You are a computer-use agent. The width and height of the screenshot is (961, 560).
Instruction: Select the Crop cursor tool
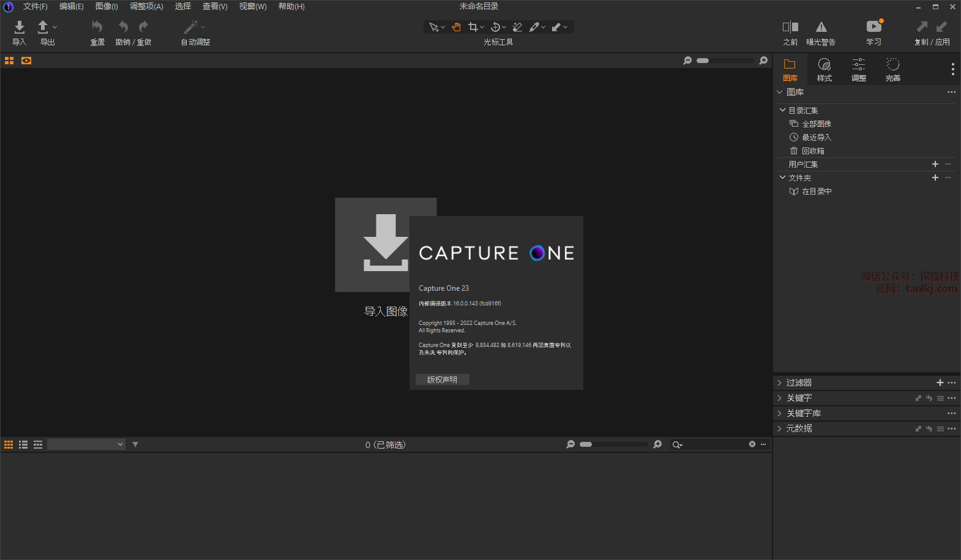pos(473,27)
